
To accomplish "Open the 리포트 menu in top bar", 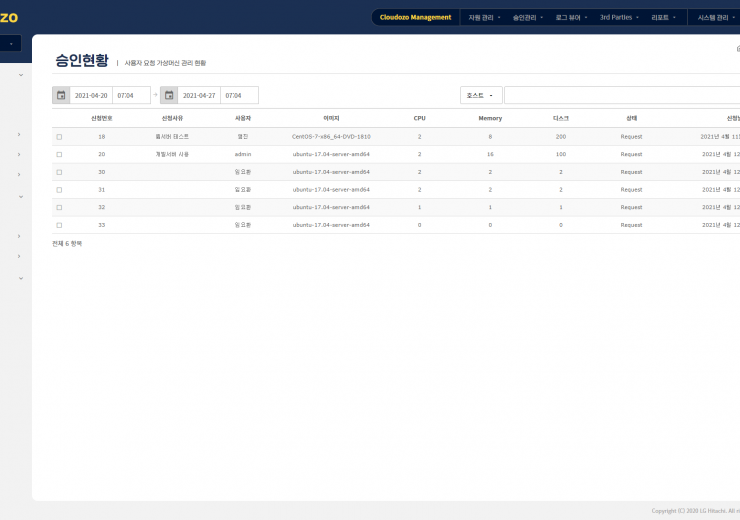I will [664, 17].
